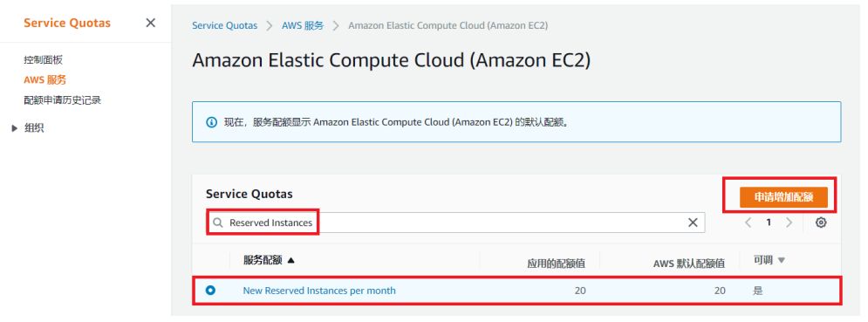The height and width of the screenshot is (322, 868).
Task: Open 配额申请历史记录 in sidebar
Action: coord(62,100)
